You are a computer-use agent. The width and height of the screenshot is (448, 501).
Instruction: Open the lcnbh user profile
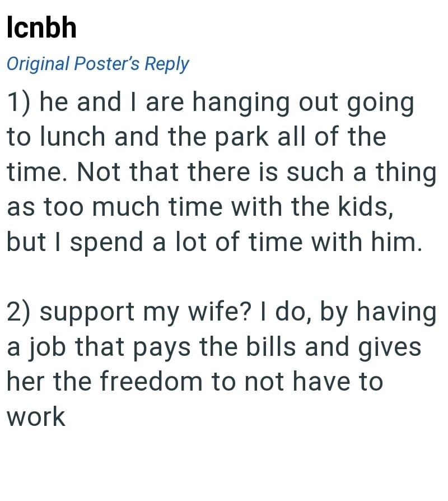click(x=41, y=27)
